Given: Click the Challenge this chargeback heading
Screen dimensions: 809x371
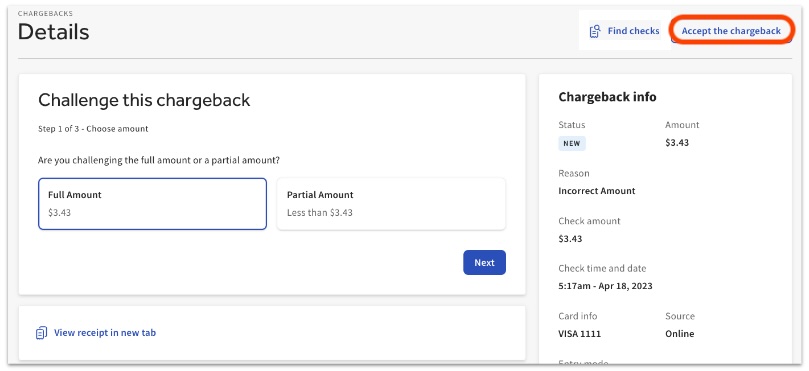Looking at the screenshot, I should pos(144,100).
